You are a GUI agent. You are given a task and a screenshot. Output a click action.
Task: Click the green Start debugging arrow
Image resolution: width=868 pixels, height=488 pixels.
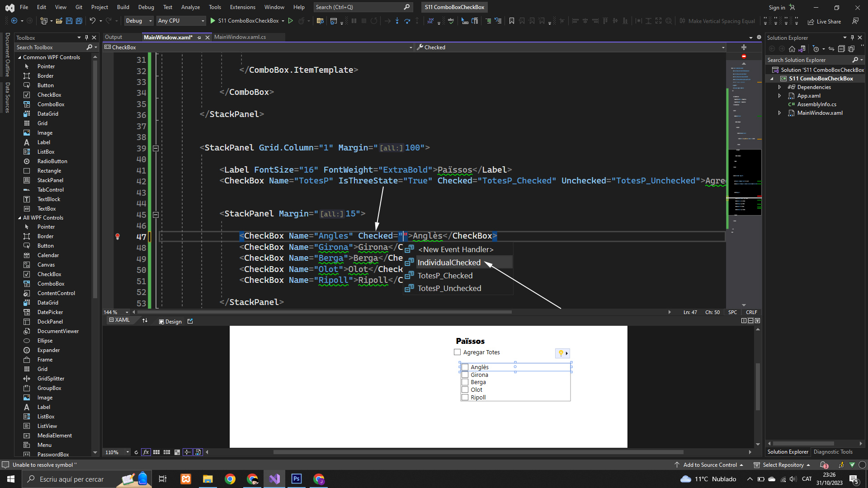point(212,21)
